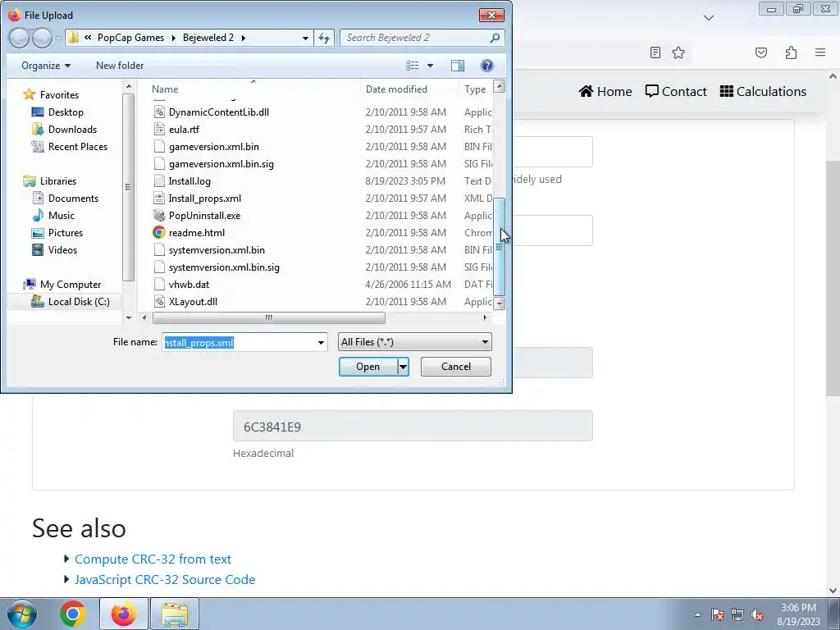Launch Chrome from the taskbar
Screen dimensions: 840x630
tap(73, 614)
